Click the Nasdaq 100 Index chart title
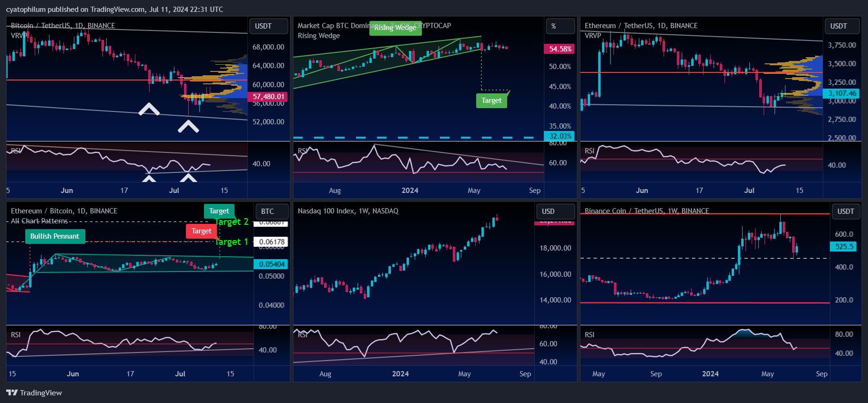This screenshot has height=403, width=868. click(348, 211)
